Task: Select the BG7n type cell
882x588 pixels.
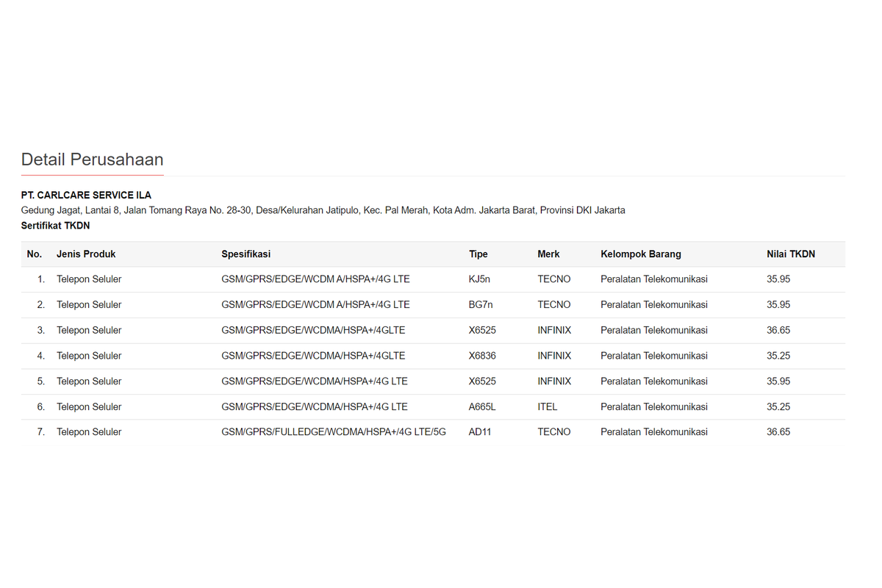Action: click(x=480, y=304)
